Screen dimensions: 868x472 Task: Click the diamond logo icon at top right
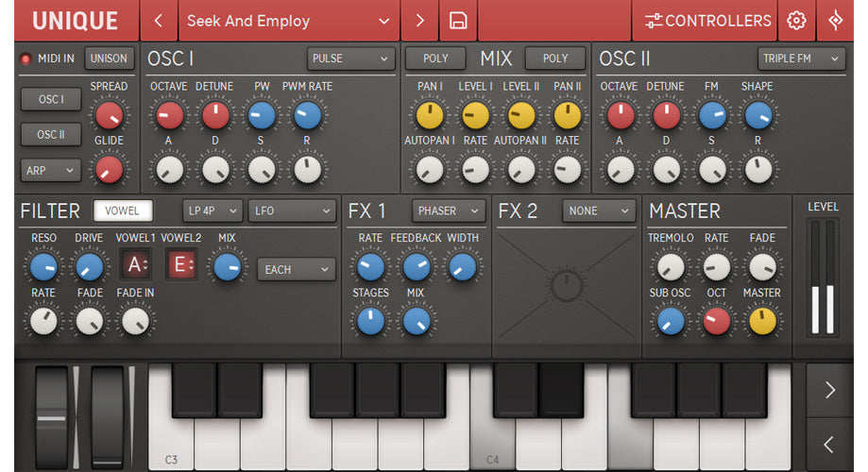click(x=835, y=21)
